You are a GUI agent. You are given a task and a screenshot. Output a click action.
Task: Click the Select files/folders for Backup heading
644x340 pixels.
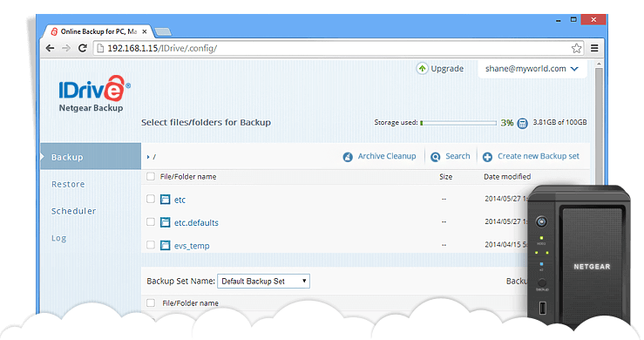tap(207, 123)
